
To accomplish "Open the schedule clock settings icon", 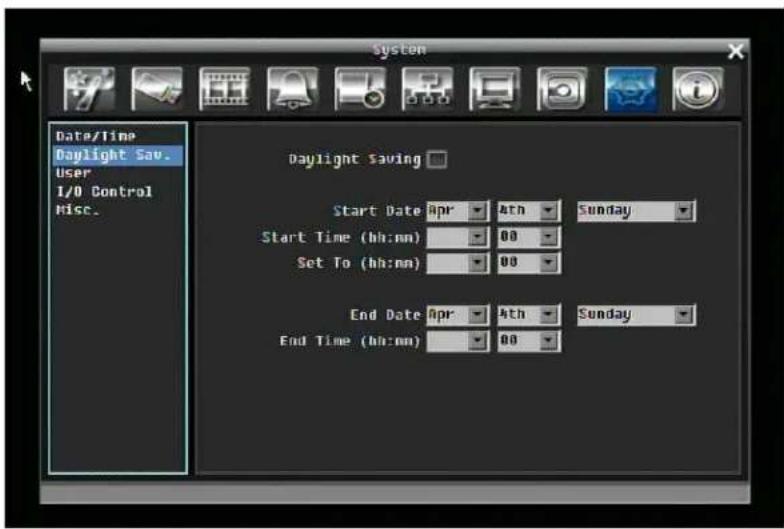I will (360, 89).
